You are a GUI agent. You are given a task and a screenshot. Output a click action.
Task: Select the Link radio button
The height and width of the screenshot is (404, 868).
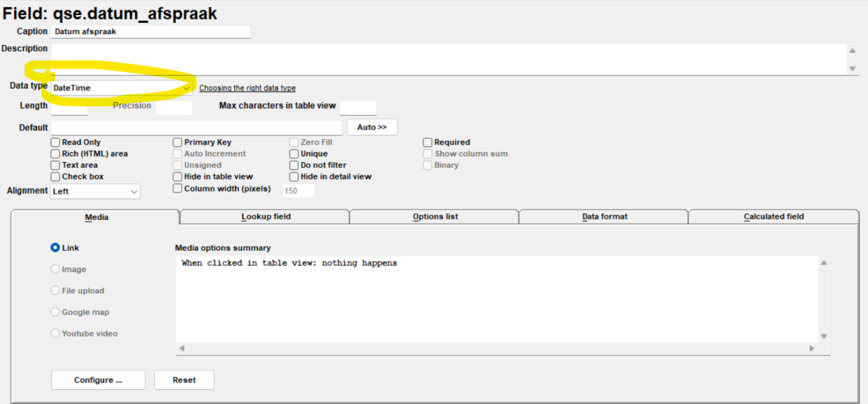[x=55, y=247]
